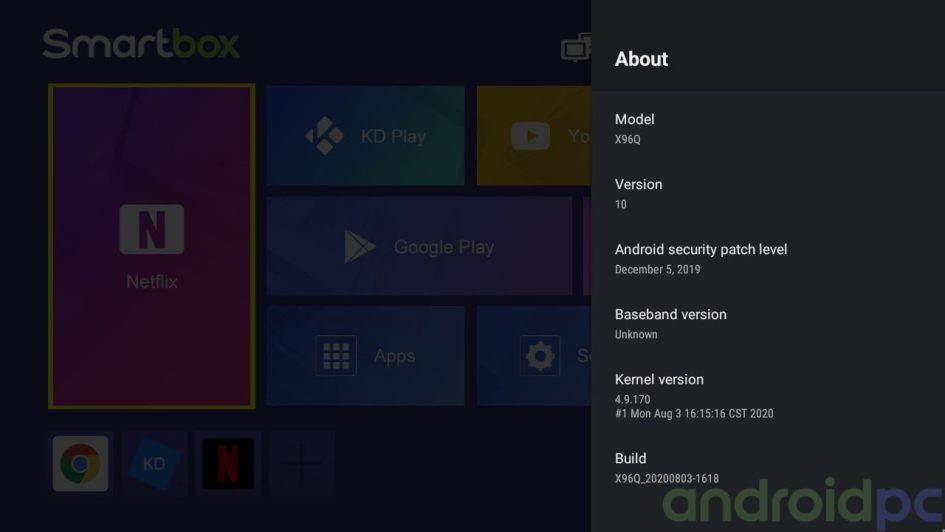Open Android security patch level item

pos(768,258)
